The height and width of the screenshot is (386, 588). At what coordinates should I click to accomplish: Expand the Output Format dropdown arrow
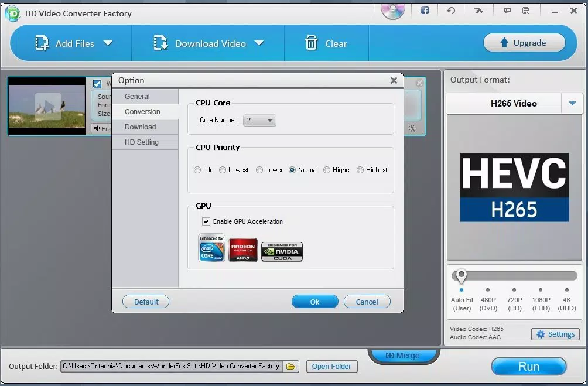572,103
